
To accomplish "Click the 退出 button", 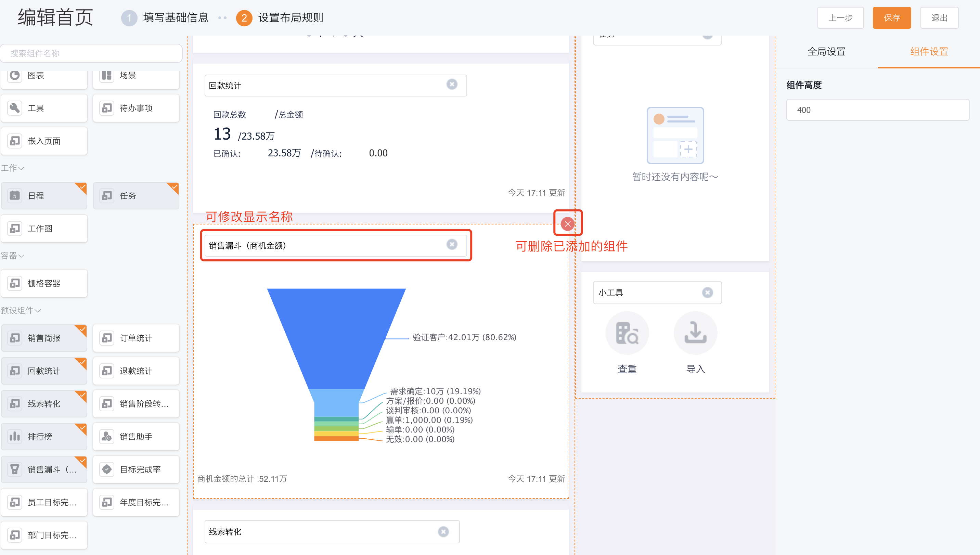I will (x=939, y=18).
